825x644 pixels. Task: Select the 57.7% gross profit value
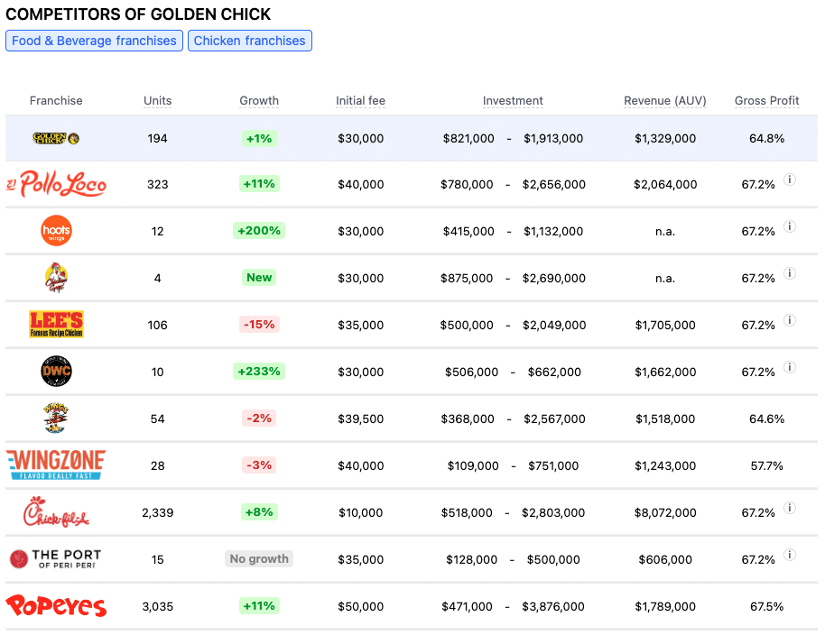[x=766, y=465]
